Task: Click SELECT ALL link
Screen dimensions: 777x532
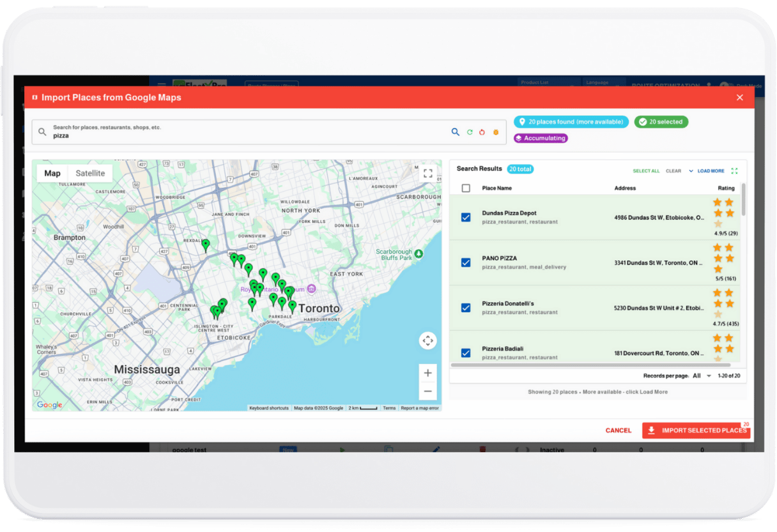Action: click(x=646, y=171)
